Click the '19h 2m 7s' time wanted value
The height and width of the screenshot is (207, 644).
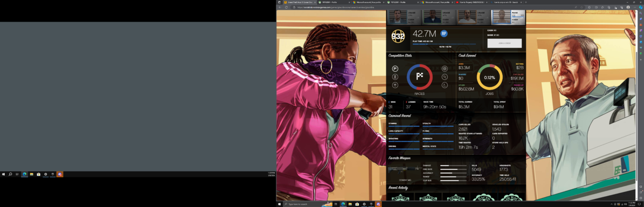coord(468,147)
